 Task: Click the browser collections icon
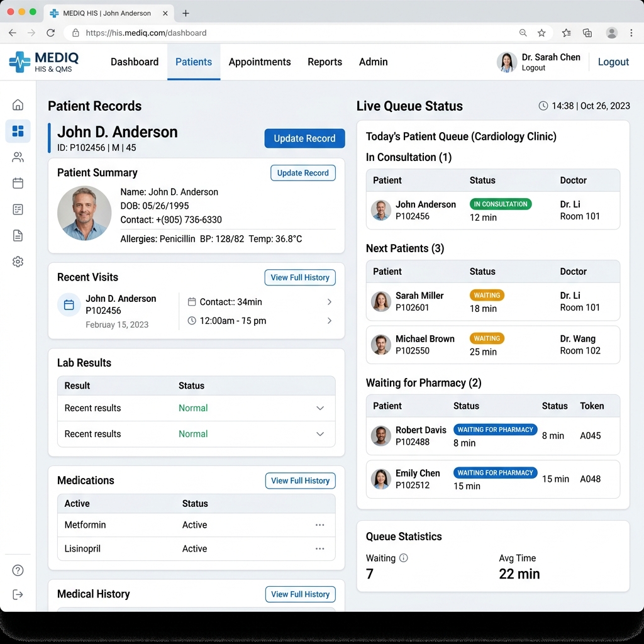587,33
